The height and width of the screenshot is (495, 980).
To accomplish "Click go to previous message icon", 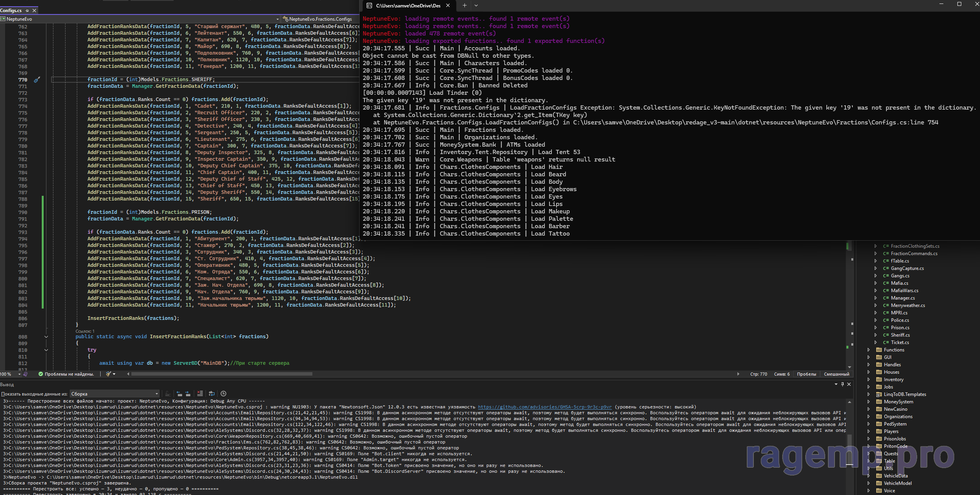I will click(179, 394).
